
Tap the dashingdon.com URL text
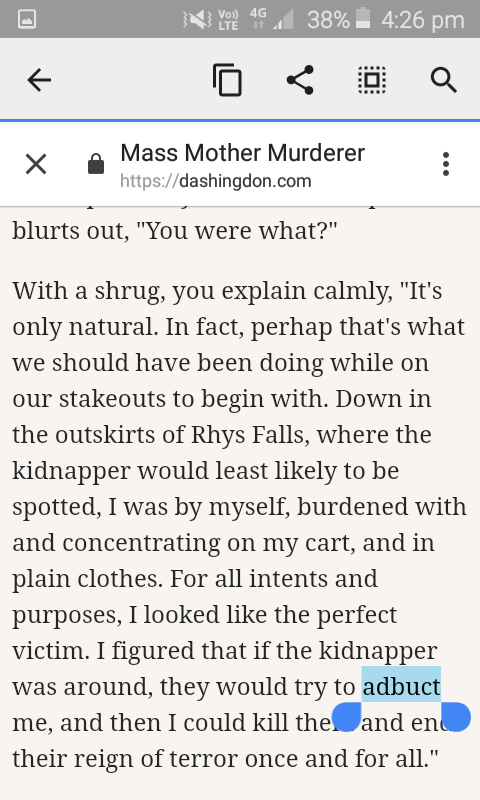(216, 181)
